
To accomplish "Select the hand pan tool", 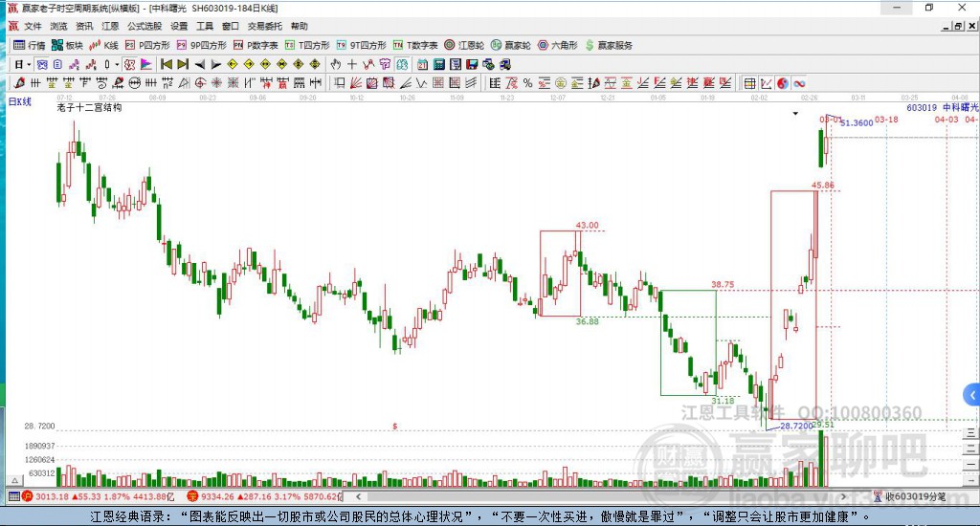I will [x=336, y=64].
